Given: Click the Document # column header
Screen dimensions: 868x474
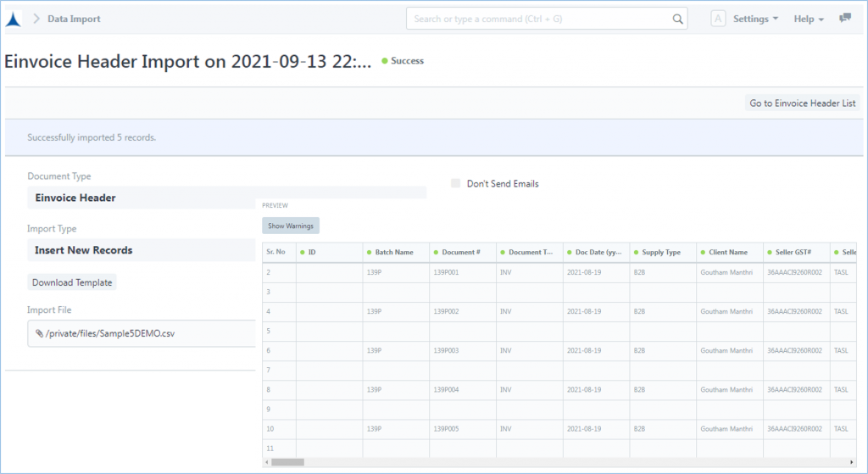Looking at the screenshot, I should [463, 252].
